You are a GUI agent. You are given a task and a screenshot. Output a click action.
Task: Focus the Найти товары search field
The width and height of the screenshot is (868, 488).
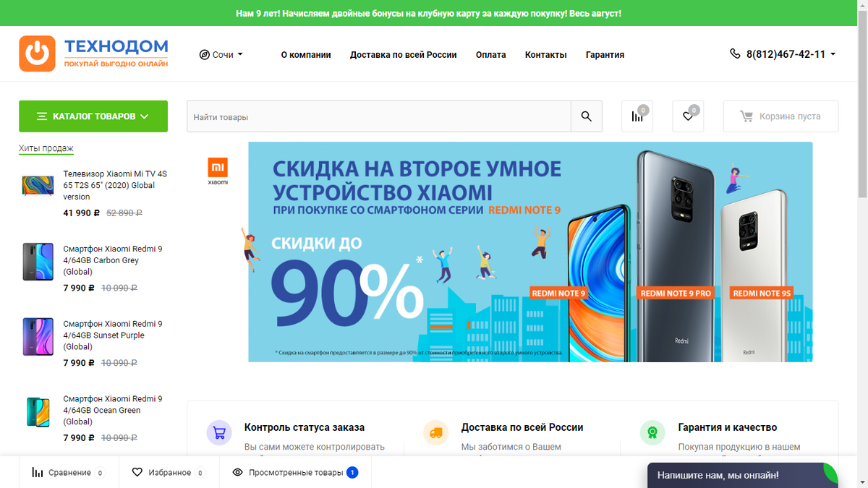click(379, 116)
